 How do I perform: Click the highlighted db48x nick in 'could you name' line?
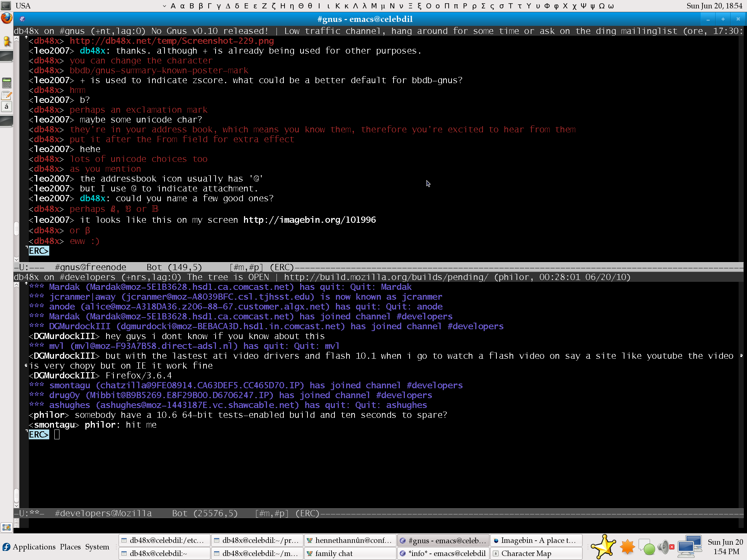93,198
